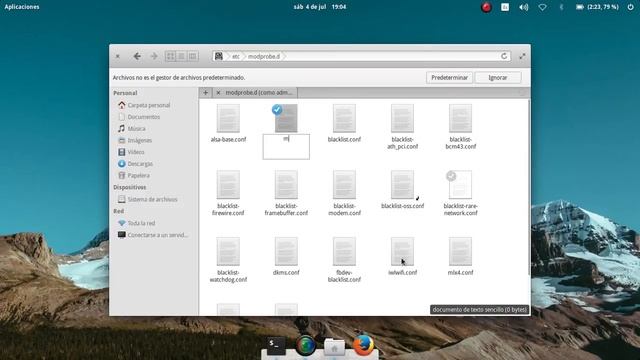
Task: Collapse the Red sidebar section
Action: tap(119, 211)
